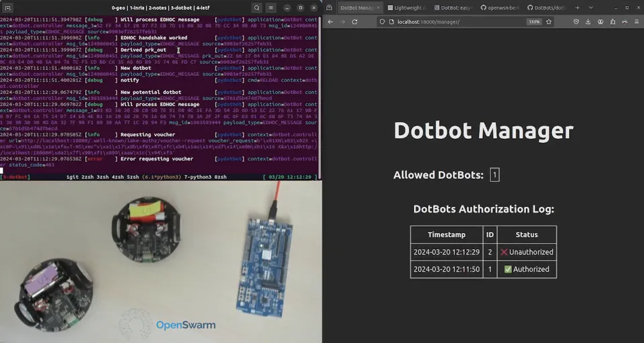Click the Allowed DotBots value box showing 1
This screenshot has width=644, height=343.
(x=494, y=175)
